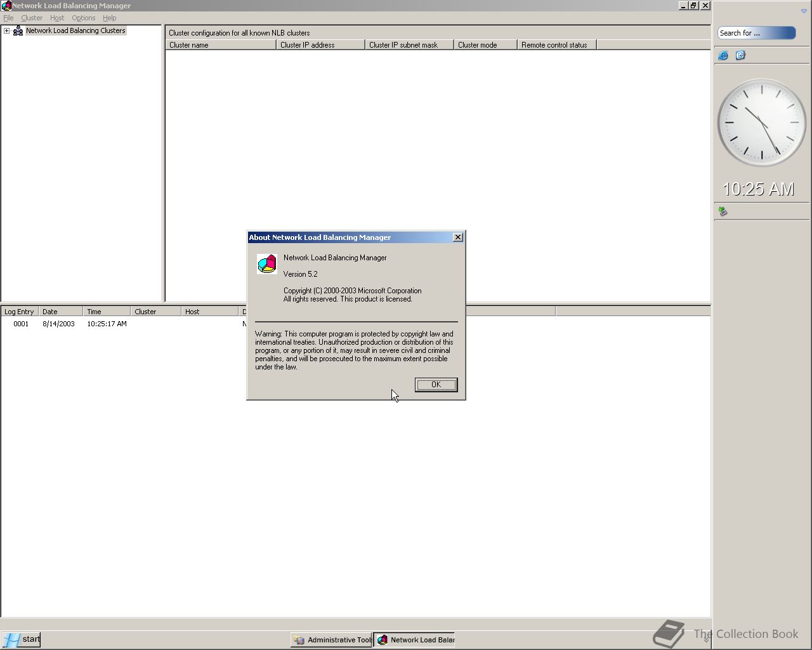The width and height of the screenshot is (812, 650).
Task: Click the Start button
Action: [22, 639]
